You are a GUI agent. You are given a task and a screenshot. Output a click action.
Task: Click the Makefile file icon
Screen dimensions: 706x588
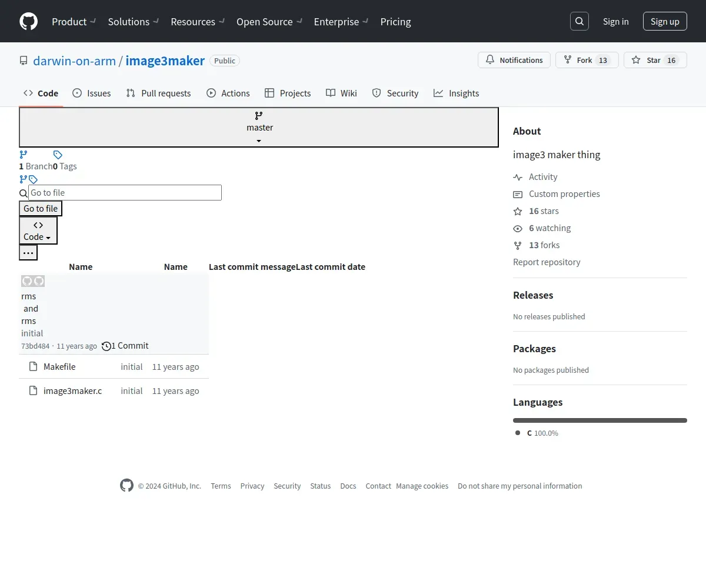[x=33, y=366]
